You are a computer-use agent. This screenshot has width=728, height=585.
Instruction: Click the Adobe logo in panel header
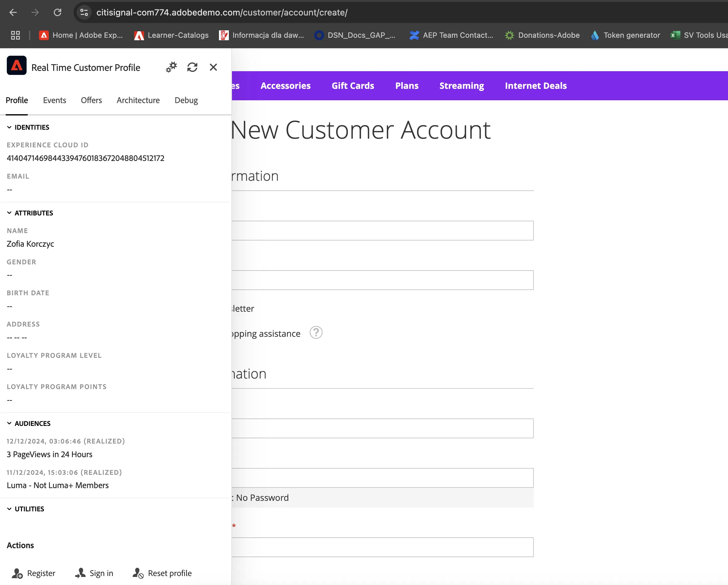click(17, 65)
